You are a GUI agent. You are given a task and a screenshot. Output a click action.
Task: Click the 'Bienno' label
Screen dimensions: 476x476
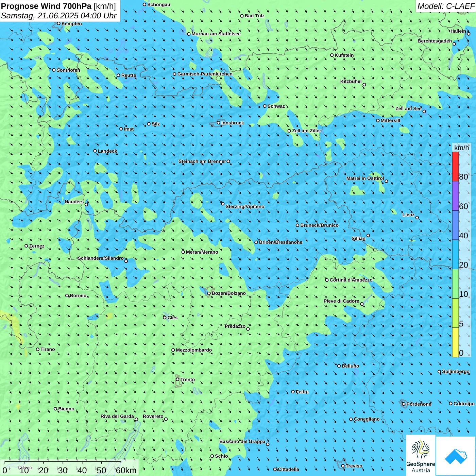[x=66, y=409]
